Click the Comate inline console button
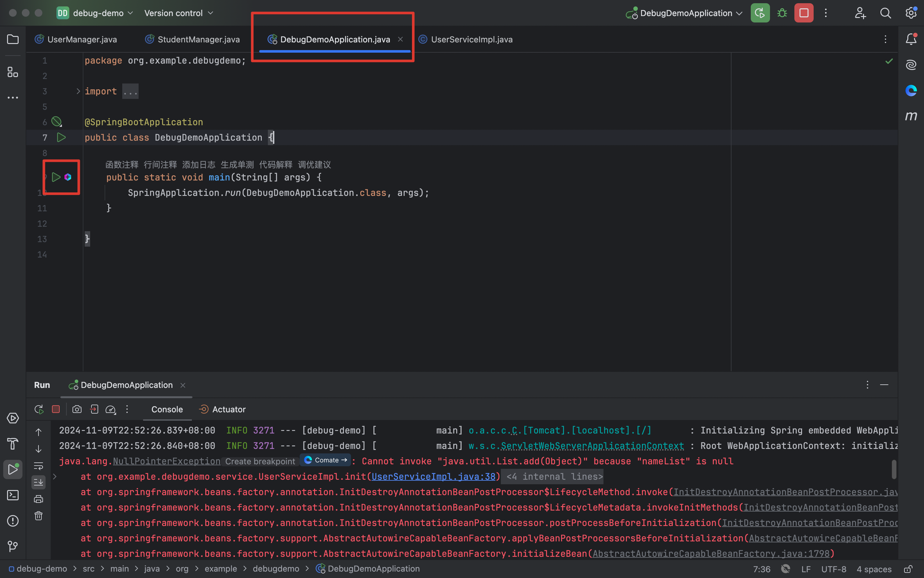Viewport: 924px width, 578px height. (325, 460)
